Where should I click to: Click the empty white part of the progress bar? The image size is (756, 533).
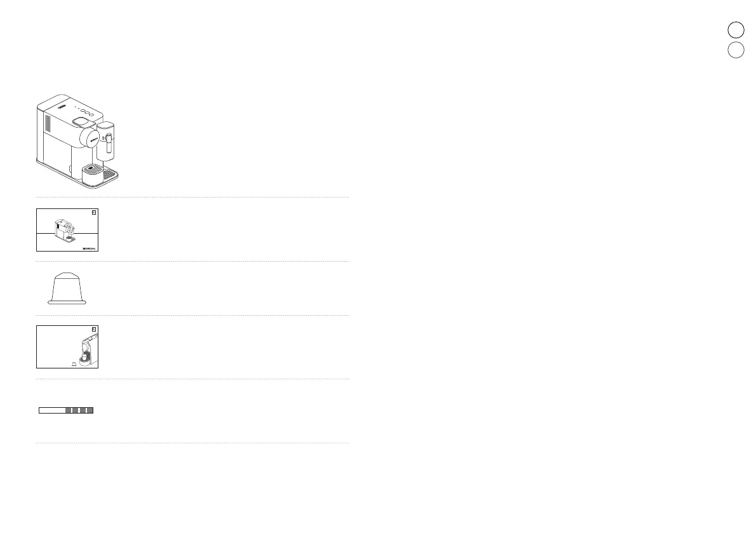(52, 410)
